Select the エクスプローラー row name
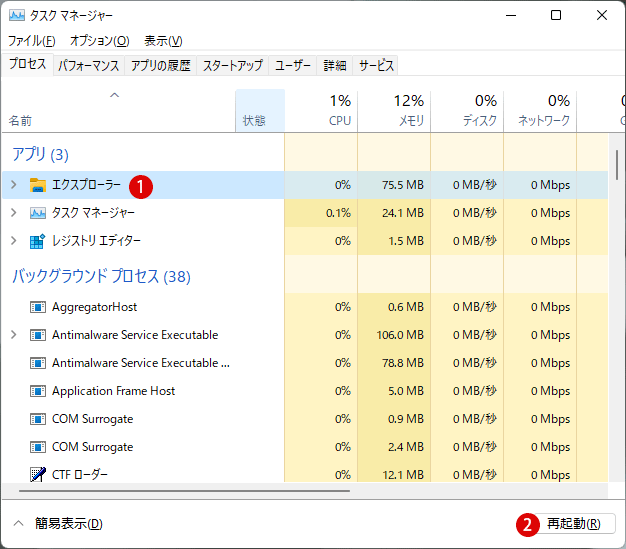This screenshot has height=549, width=626. tap(86, 185)
